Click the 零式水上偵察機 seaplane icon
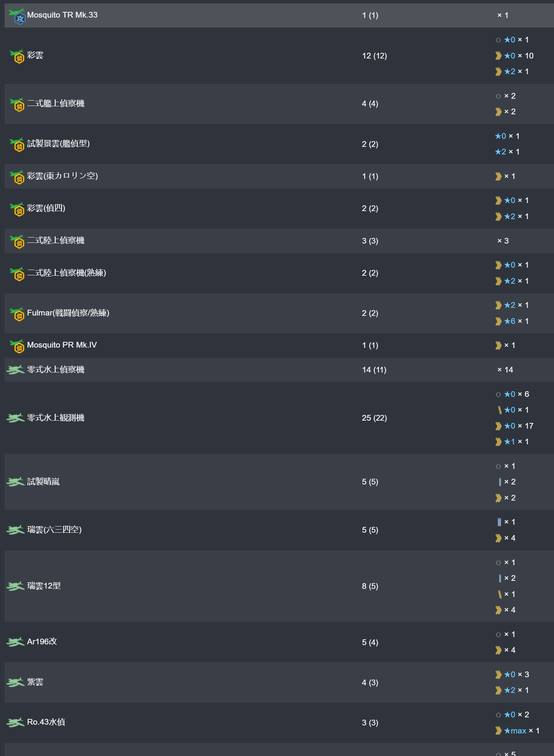The height and width of the screenshot is (756, 554). (16, 370)
